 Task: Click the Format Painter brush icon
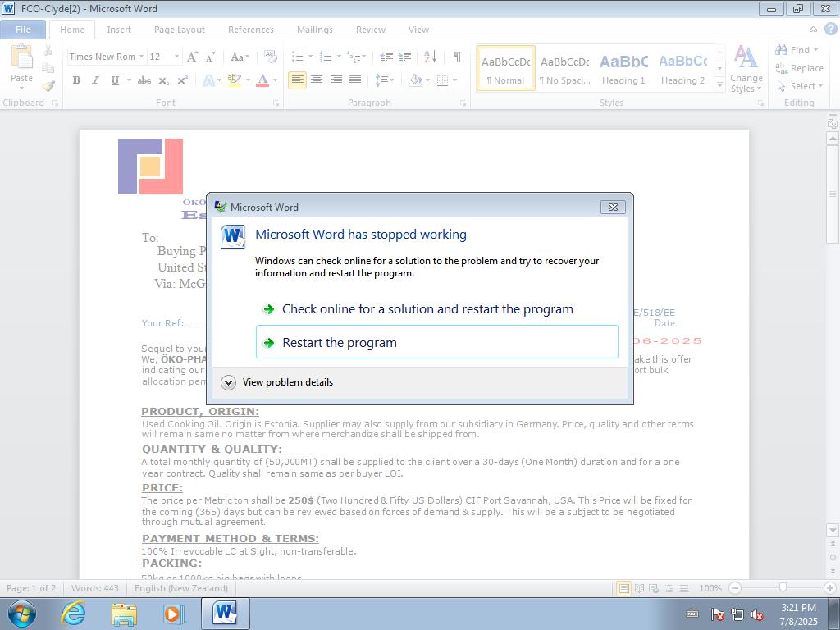[48, 85]
